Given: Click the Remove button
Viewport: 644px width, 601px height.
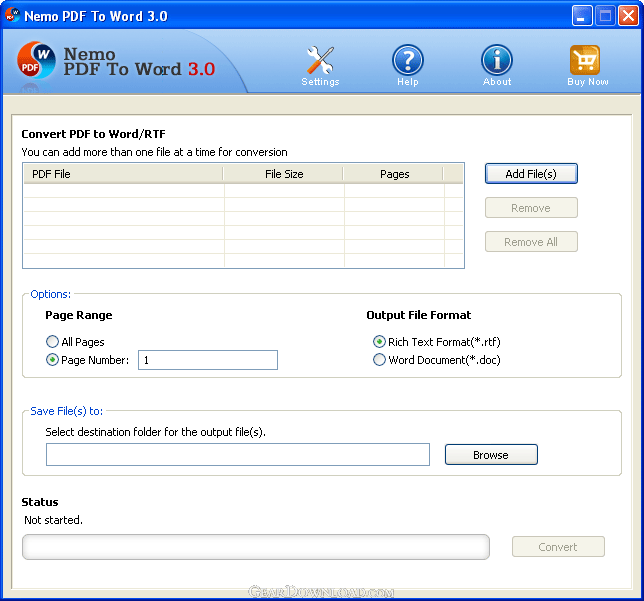Looking at the screenshot, I should tap(531, 208).
